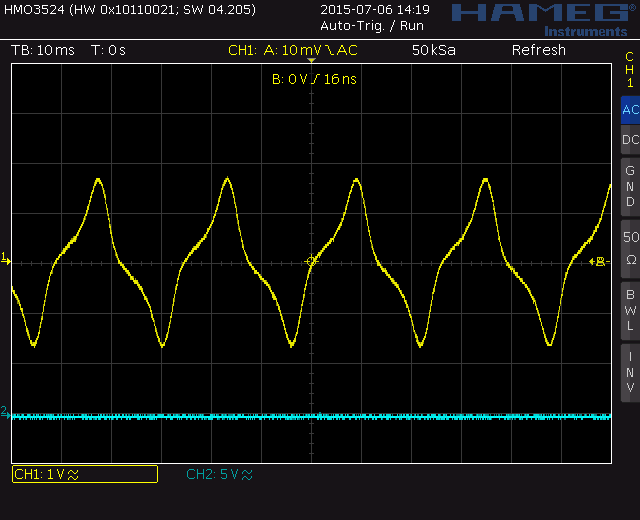Click the CH1 ground level marker

pyautogui.click(x=5, y=260)
